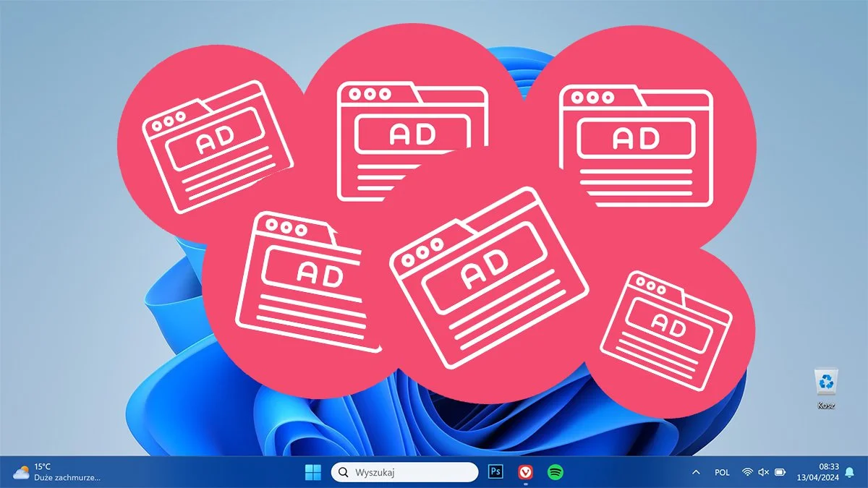The image size is (868, 488).
Task: Open the POL language switcher
Action: tap(721, 472)
